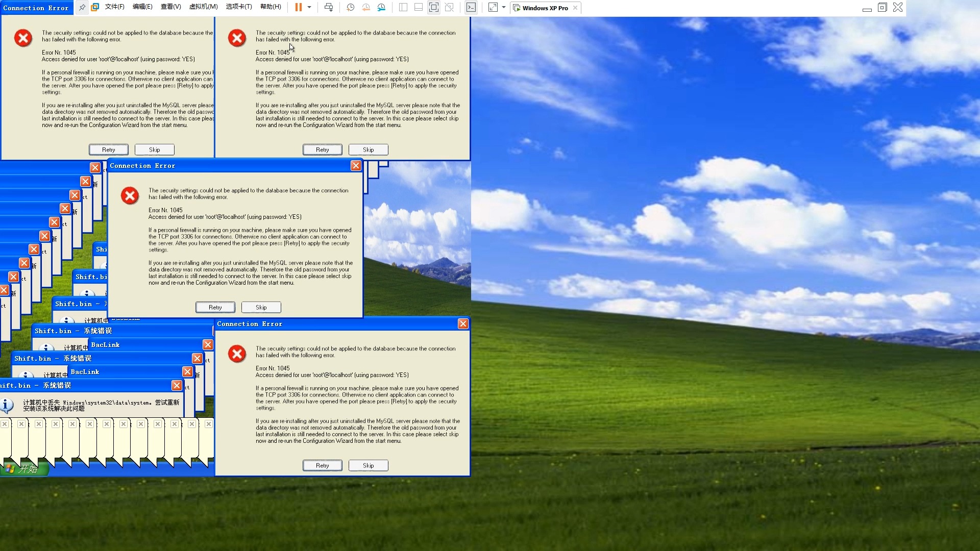Click Retry in the dialog under the mouse pointer
Screen dimensions: 980x551
pyautogui.click(x=323, y=149)
